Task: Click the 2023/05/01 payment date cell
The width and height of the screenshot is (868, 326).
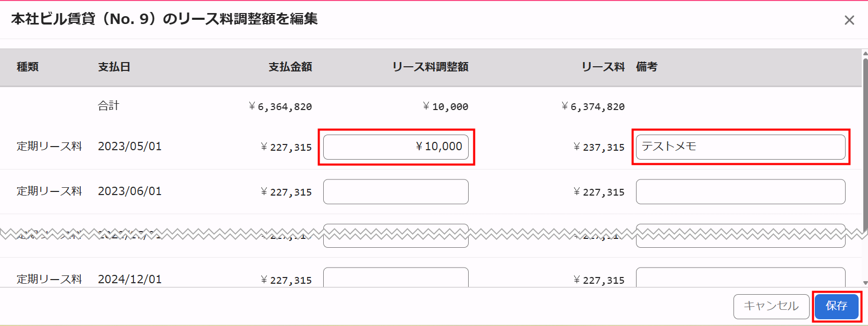Action: (130, 147)
